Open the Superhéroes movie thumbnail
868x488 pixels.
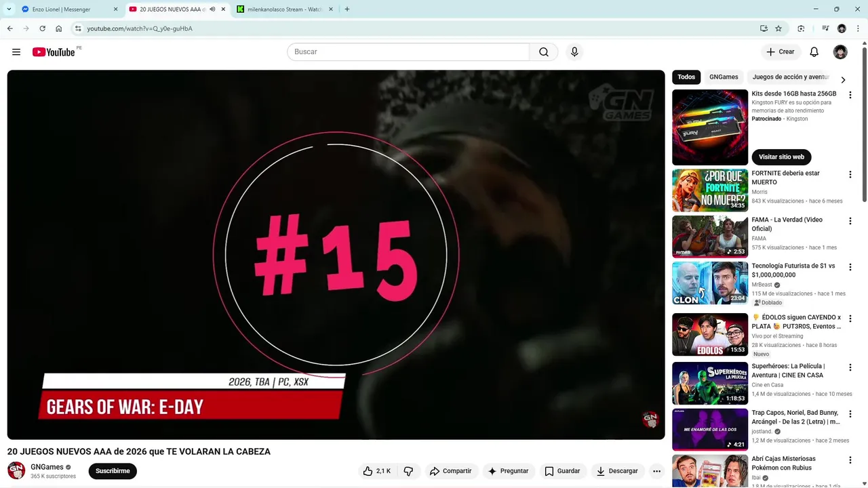click(x=710, y=384)
